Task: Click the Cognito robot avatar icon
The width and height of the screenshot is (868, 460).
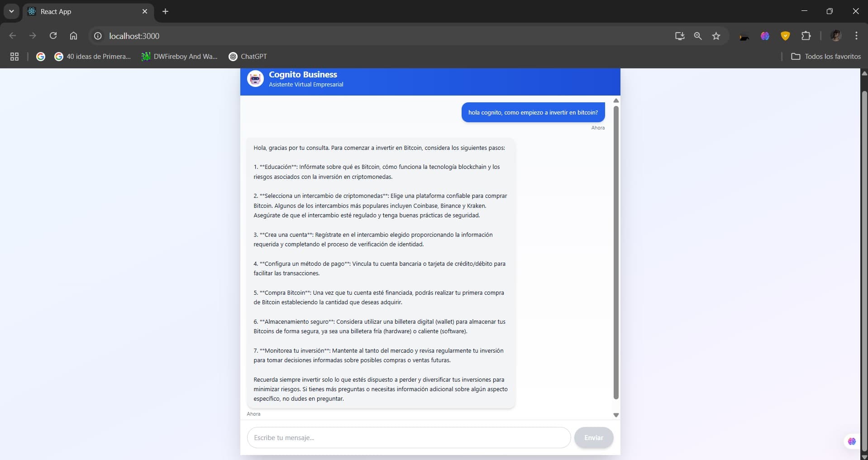Action: tap(255, 79)
